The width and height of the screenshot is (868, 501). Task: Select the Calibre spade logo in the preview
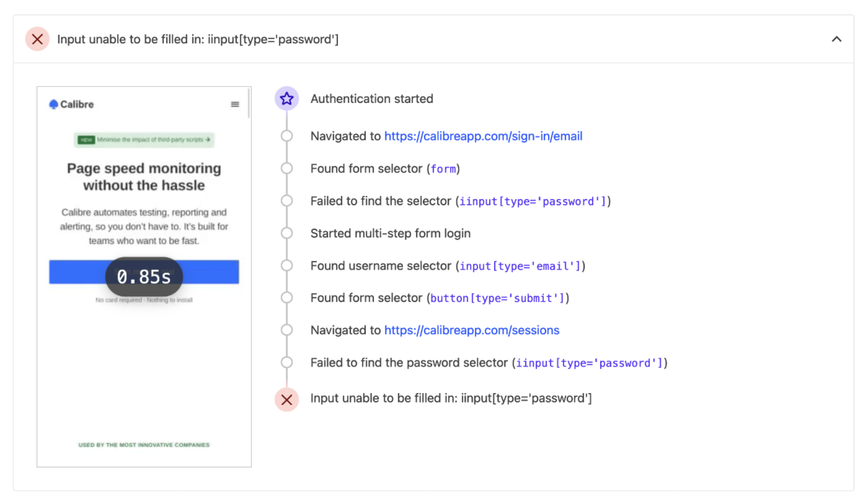(54, 103)
